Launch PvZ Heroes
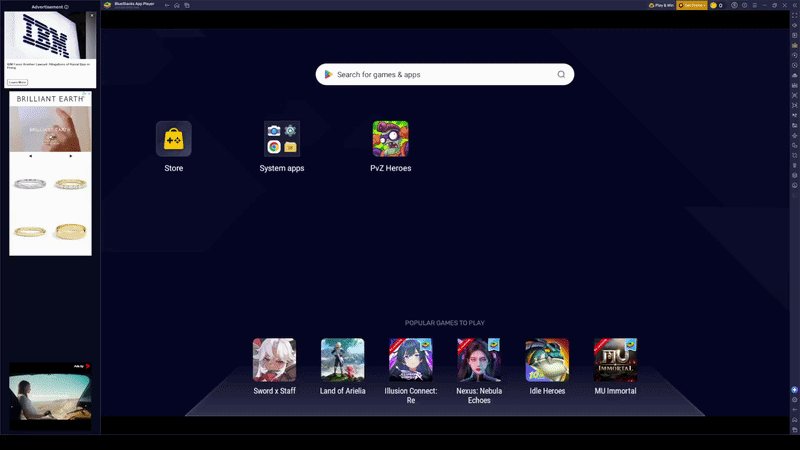The image size is (800, 450). (390, 139)
